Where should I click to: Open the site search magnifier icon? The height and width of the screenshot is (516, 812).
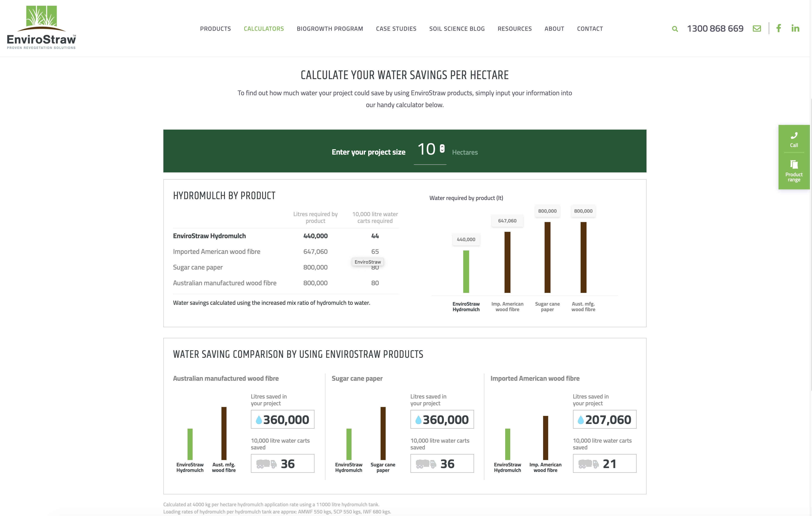[675, 29]
